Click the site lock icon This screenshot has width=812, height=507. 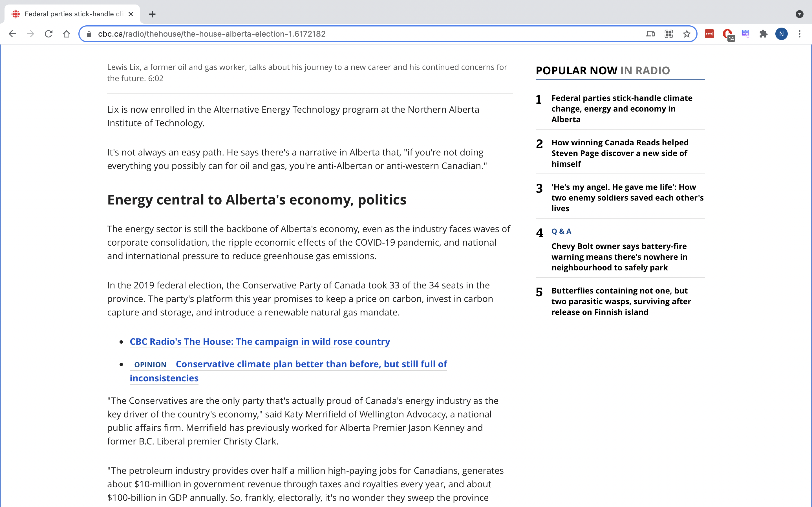89,34
